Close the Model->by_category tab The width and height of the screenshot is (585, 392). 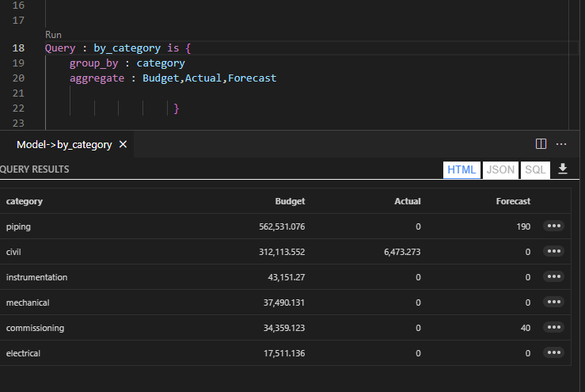123,145
